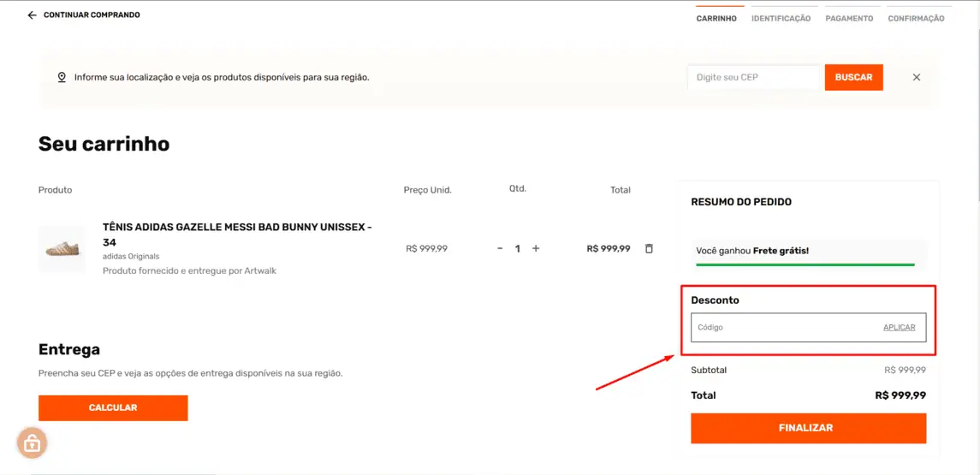The image size is (980, 475).
Task: Go to the Confirmação step
Action: (x=916, y=18)
